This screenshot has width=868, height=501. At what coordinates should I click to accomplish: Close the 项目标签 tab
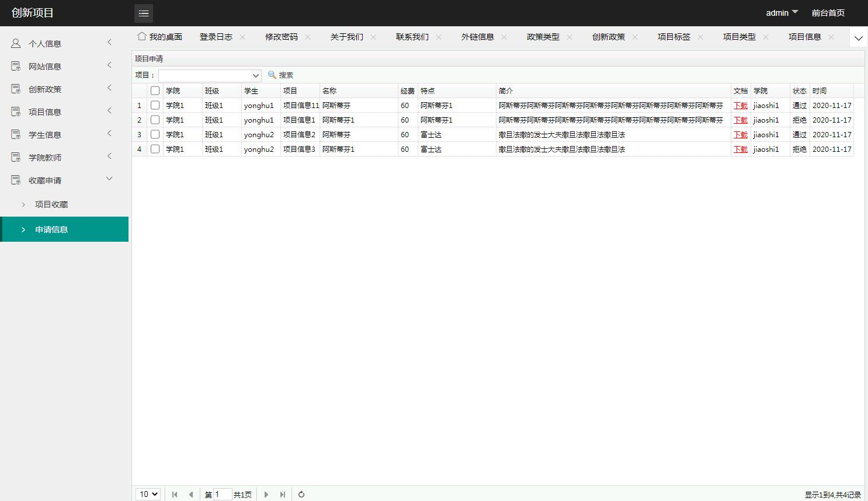700,37
